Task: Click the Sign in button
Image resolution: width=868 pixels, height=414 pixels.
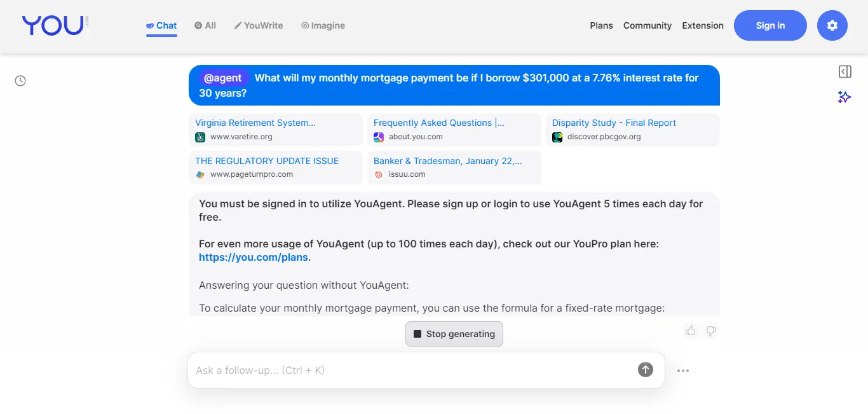Action: click(770, 25)
